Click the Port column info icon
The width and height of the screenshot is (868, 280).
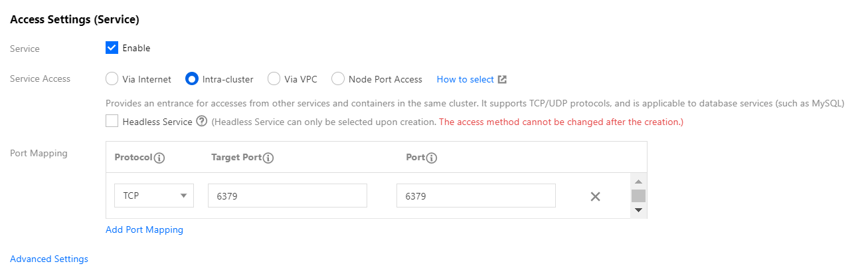click(432, 158)
